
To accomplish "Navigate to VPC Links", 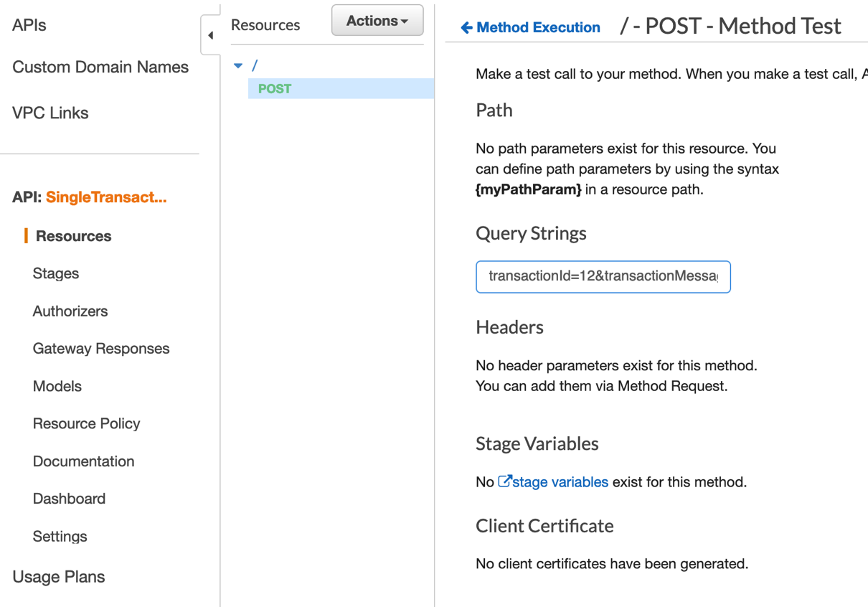I will coord(50,113).
